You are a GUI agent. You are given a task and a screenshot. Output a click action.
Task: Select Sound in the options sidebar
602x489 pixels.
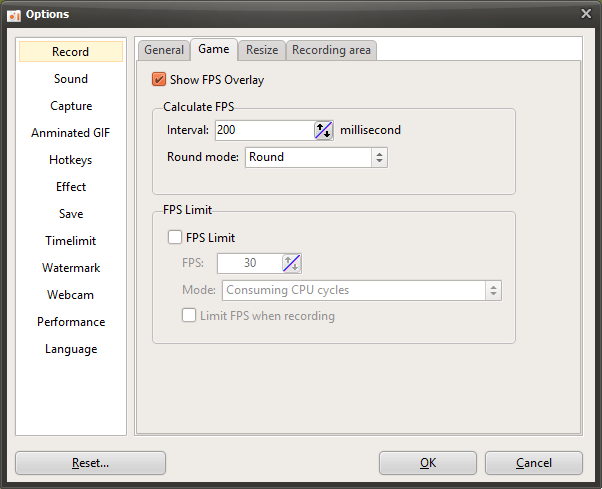click(71, 79)
